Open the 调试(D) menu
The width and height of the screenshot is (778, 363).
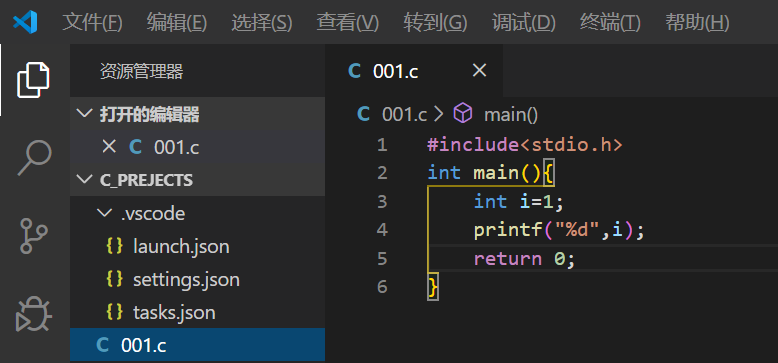pos(524,23)
